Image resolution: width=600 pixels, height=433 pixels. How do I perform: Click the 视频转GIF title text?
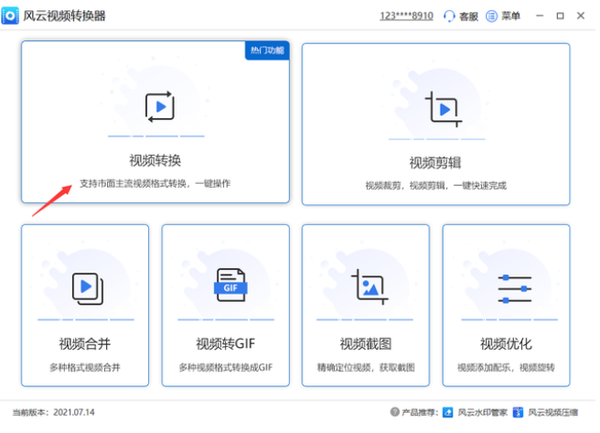tap(226, 345)
